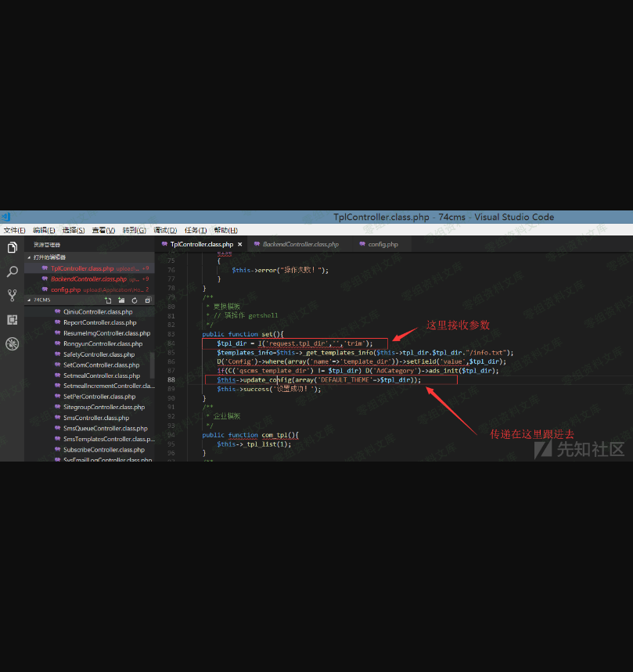Switch to the config.php editor tab
This screenshot has height=672, width=633.
pyautogui.click(x=382, y=244)
